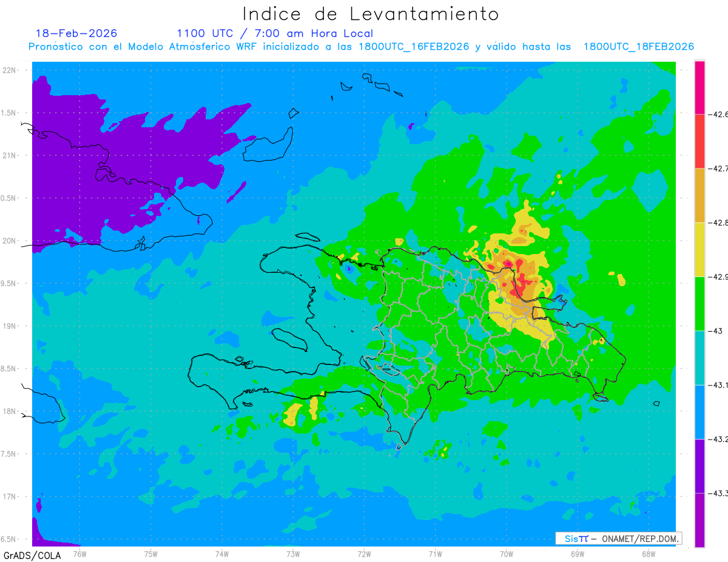Click the colorbar value '-42.6'
The height and width of the screenshot is (562, 728).
[719, 114]
